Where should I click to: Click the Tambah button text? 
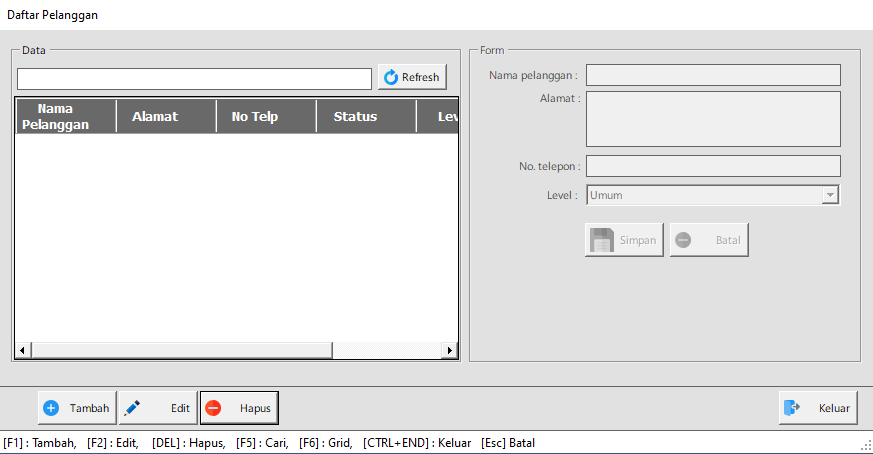click(89, 408)
